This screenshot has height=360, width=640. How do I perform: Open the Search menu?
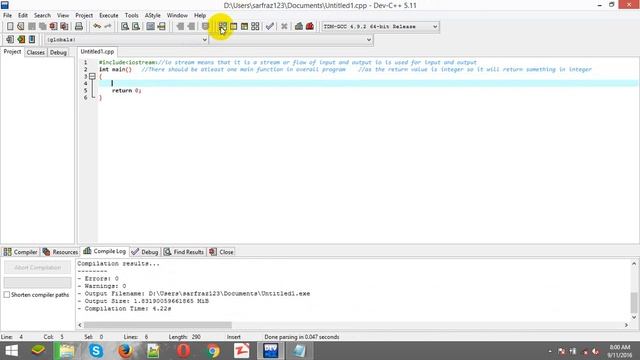coord(42,16)
